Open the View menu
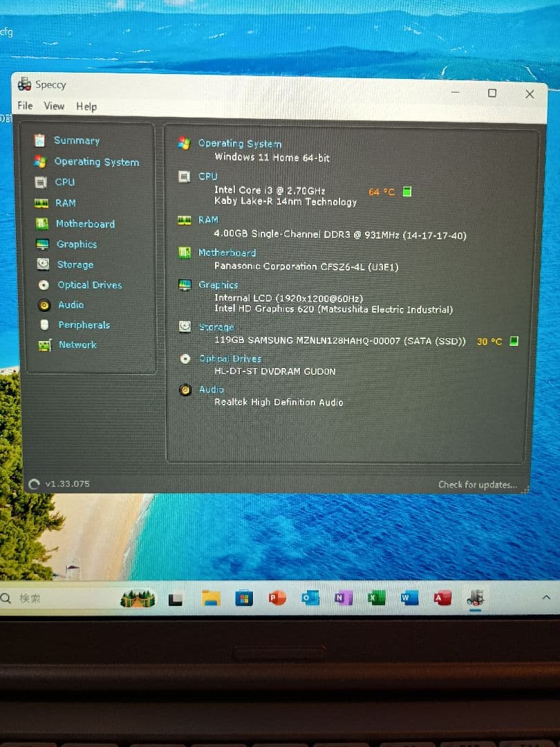 [x=54, y=106]
